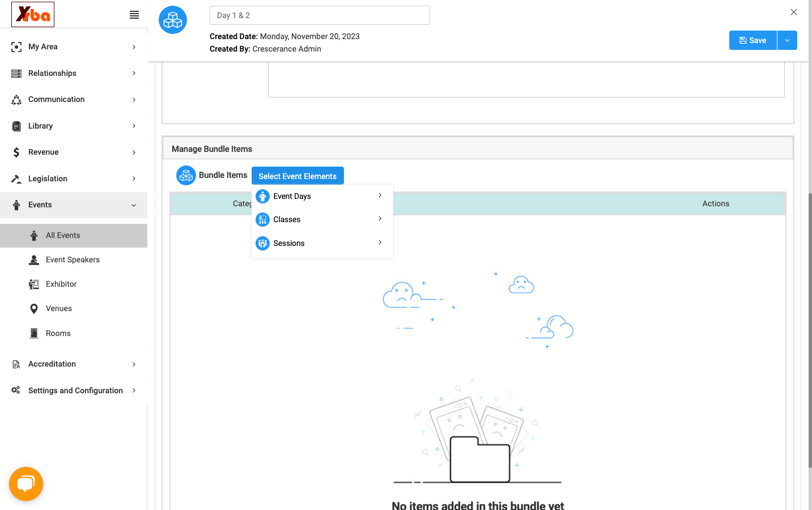The width and height of the screenshot is (812, 510).
Task: Click the Events podium icon
Action: [16, 205]
